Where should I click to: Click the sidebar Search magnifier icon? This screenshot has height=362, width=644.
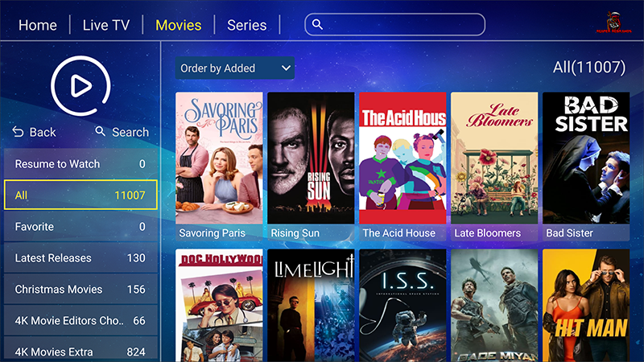tap(100, 131)
